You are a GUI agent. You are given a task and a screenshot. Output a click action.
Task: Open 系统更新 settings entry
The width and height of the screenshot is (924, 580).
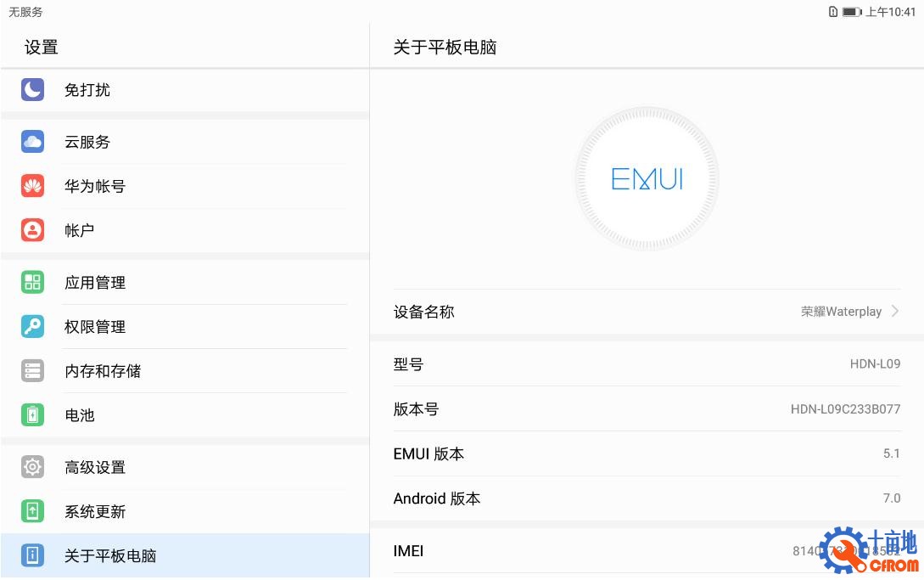[95, 511]
